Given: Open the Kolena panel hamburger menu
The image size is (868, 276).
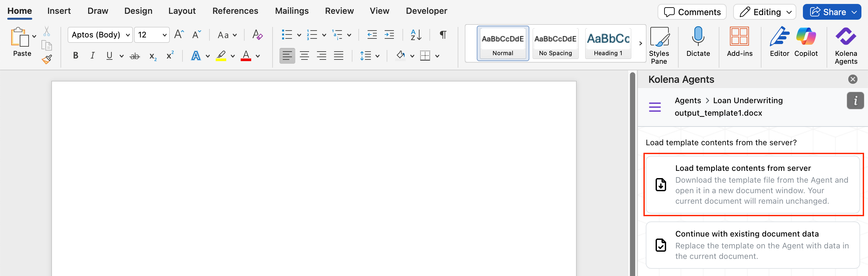Looking at the screenshot, I should pos(655,107).
